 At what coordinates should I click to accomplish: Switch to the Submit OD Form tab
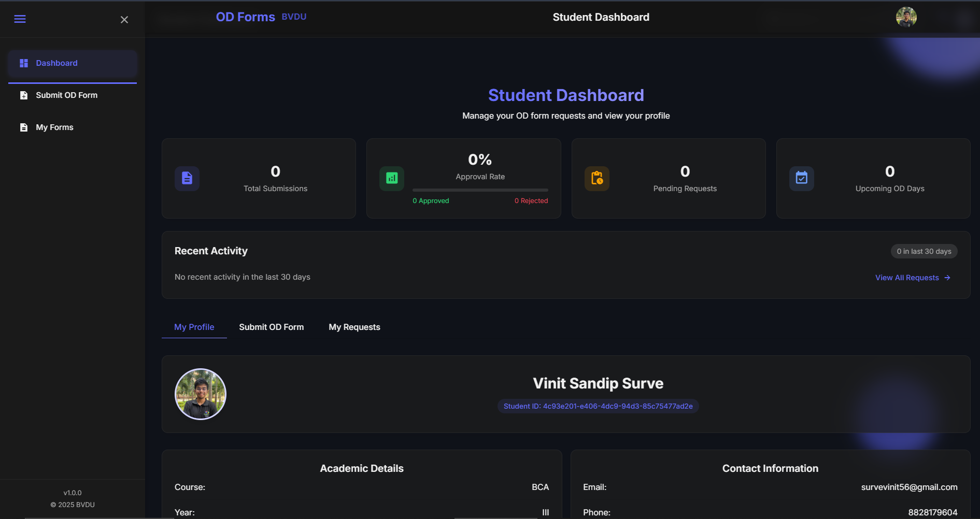coord(272,327)
